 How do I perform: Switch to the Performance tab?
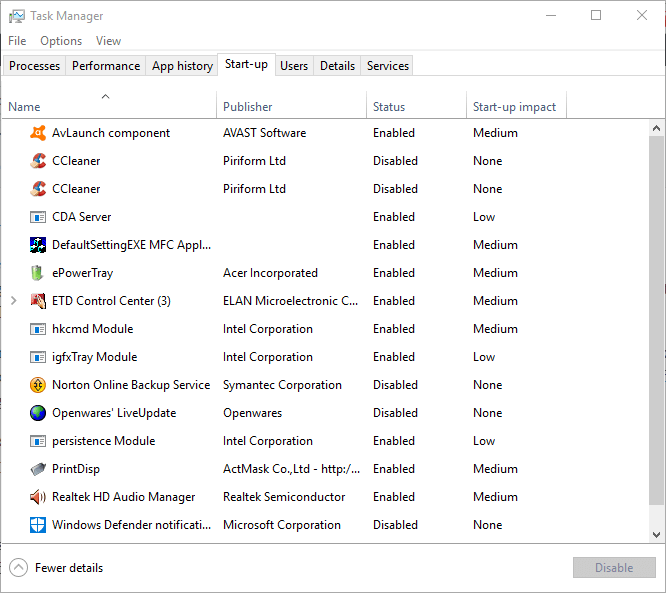(x=106, y=66)
